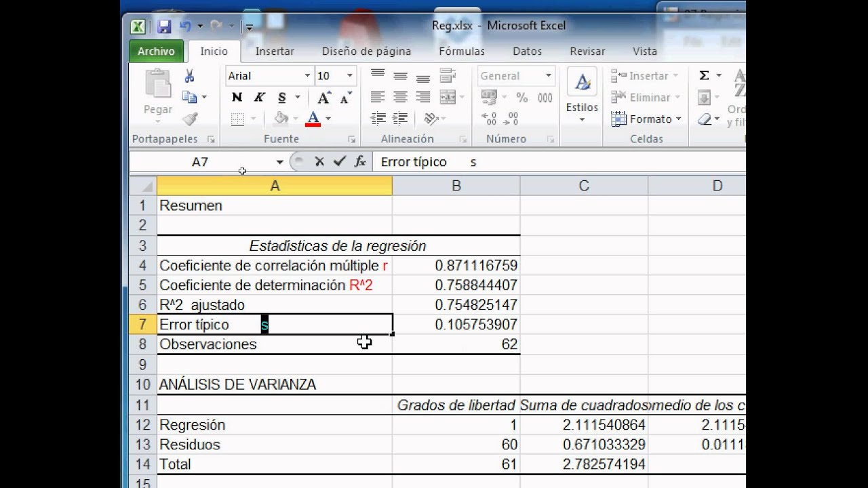The width and height of the screenshot is (868, 488).
Task: Align cell text left
Action: (x=378, y=97)
